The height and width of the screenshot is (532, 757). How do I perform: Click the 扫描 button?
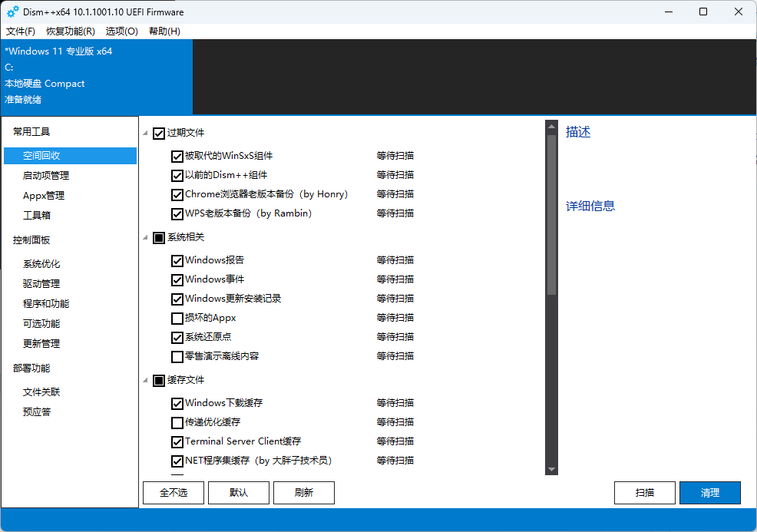point(645,493)
